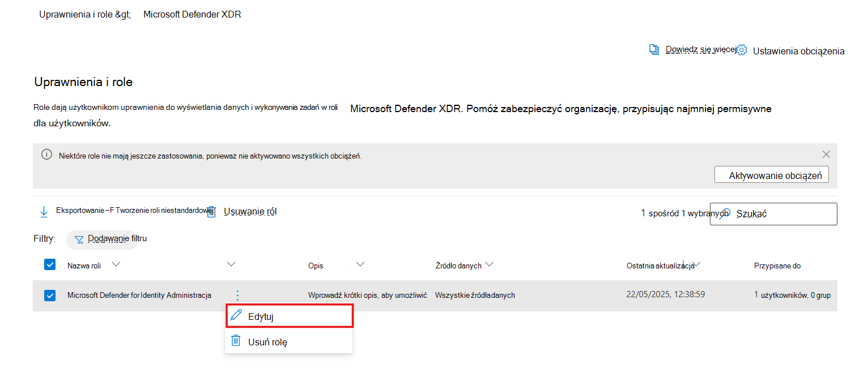This screenshot has width=868, height=385.
Task: Expand the Źródło danych column dropdown
Action: coord(490,264)
